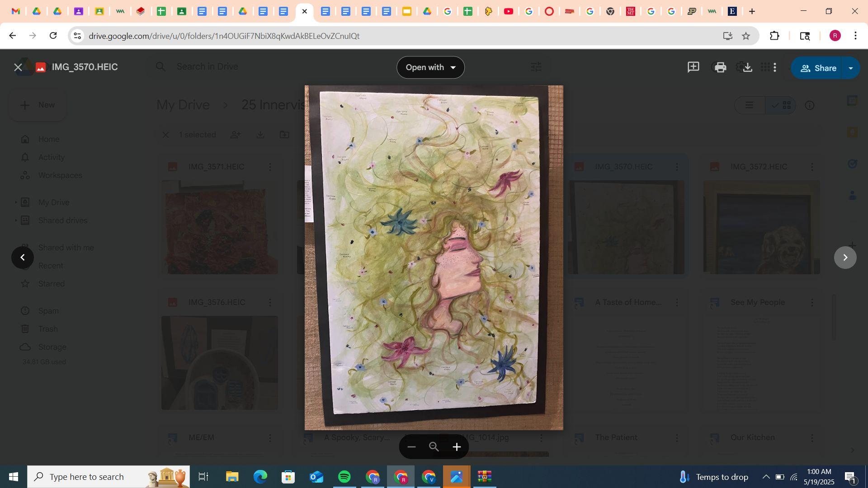Open the IMG_3571.HEIC options menu

270,167
